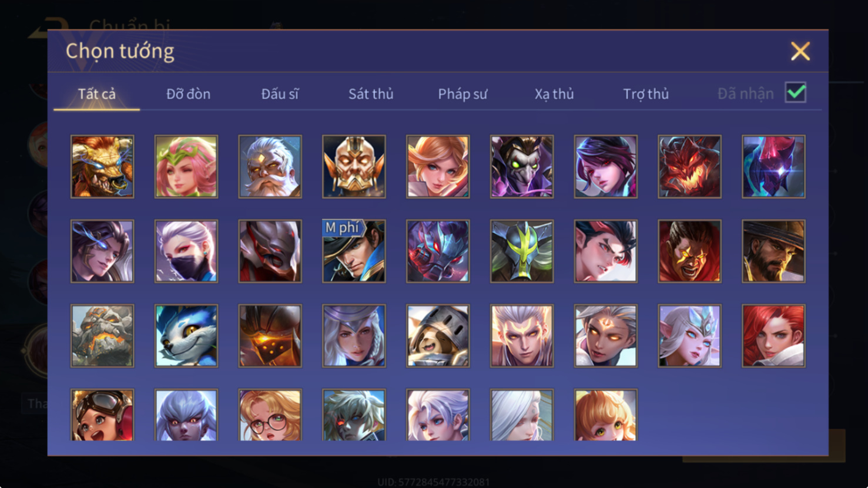This screenshot has height=488, width=868.
Task: Select the red demon face hero
Action: tap(689, 167)
